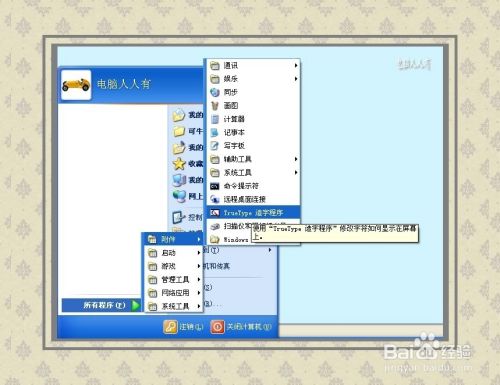This screenshot has height=385, width=500.
Task: Open the 收藏 star favorites icon
Action: [179, 164]
